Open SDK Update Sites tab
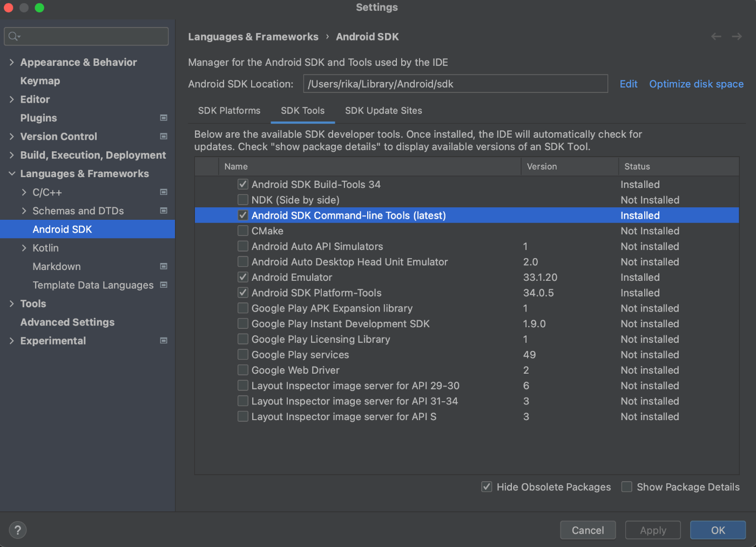Viewport: 756px width, 547px height. 383,111
